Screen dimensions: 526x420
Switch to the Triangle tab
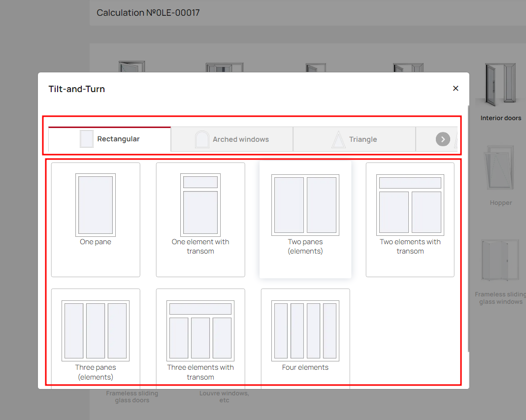354,139
